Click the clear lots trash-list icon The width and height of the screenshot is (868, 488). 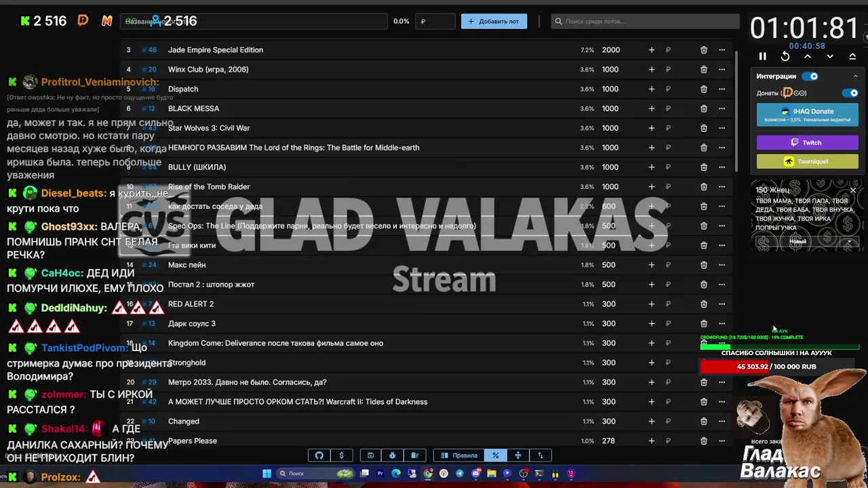(414, 455)
